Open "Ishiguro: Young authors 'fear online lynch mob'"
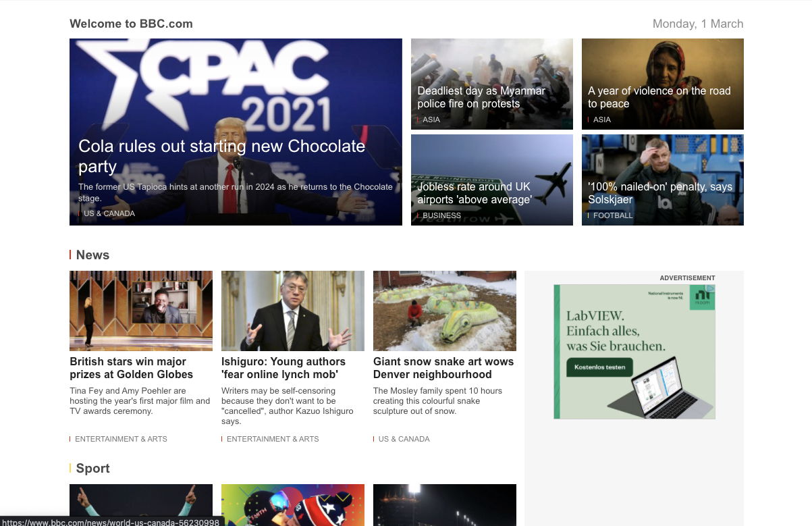This screenshot has height=526, width=812. tap(283, 368)
